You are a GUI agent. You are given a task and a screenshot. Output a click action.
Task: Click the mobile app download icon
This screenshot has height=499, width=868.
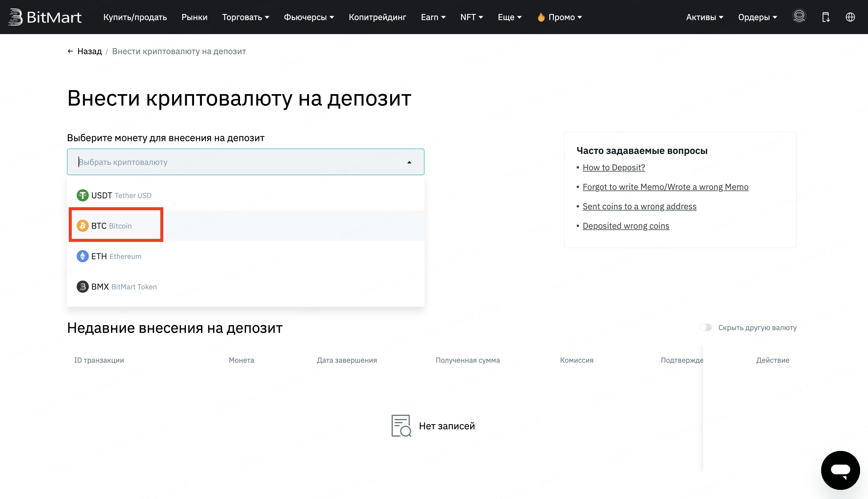tap(826, 17)
